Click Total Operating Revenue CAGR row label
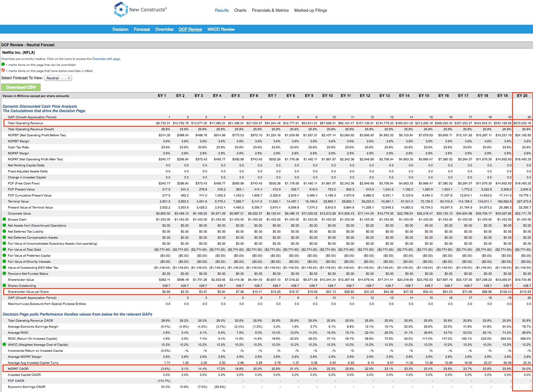This screenshot has width=533, height=392. 30,321
